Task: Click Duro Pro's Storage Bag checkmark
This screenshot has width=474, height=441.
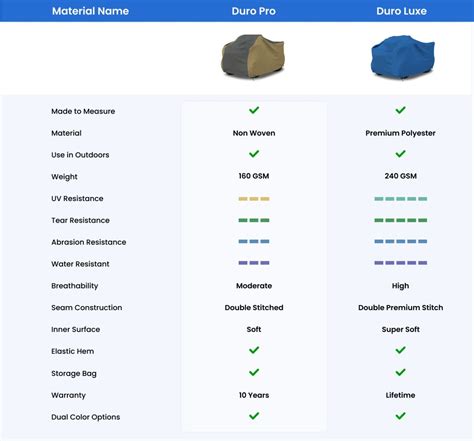Action: click(254, 372)
